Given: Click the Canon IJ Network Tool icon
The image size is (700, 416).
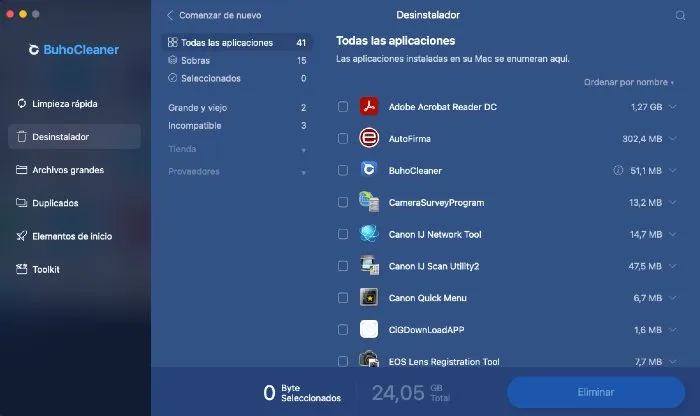Looking at the screenshot, I should [x=369, y=233].
